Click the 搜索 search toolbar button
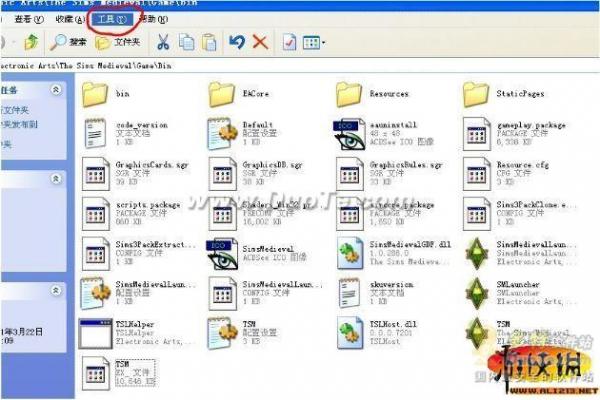 tap(68, 42)
